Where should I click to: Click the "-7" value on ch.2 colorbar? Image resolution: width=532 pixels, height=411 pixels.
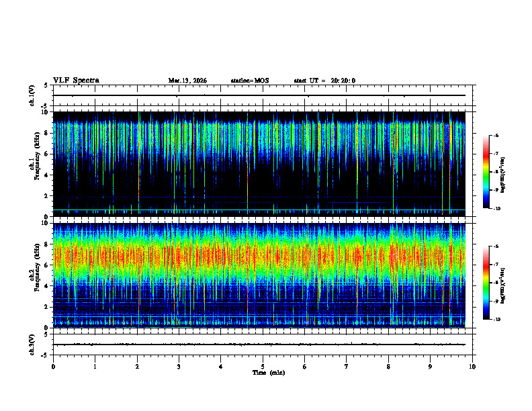(496, 265)
